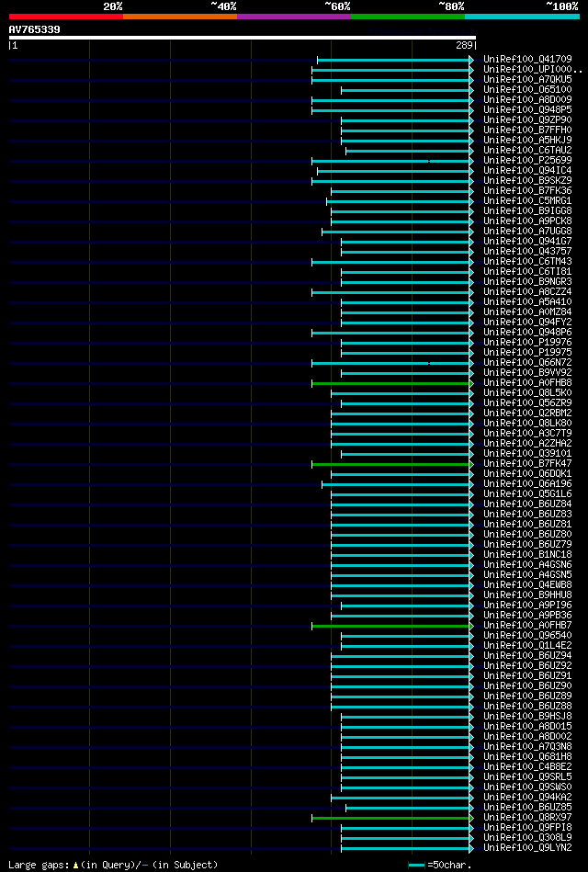This screenshot has width=588, height=872.
Task: Open the UniRef100_Q41709 hit label
Action: tap(527, 59)
